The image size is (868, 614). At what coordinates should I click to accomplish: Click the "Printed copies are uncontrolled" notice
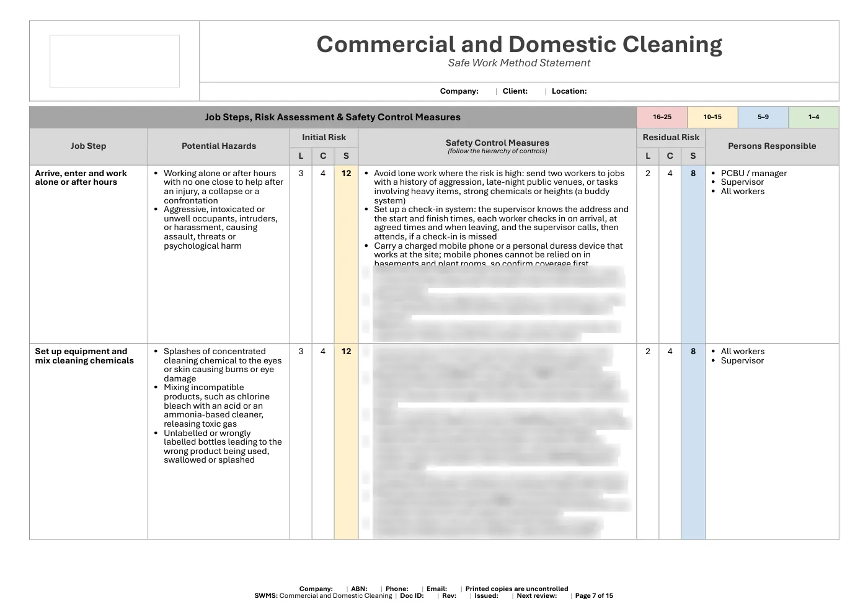point(517,589)
